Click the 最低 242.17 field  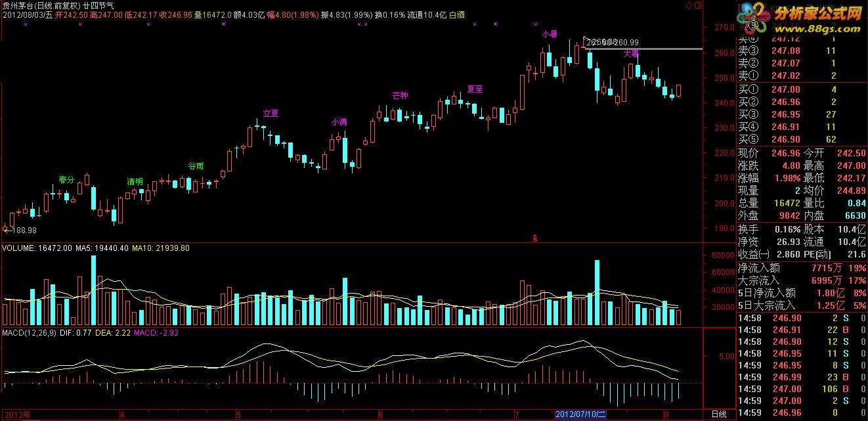pos(835,178)
